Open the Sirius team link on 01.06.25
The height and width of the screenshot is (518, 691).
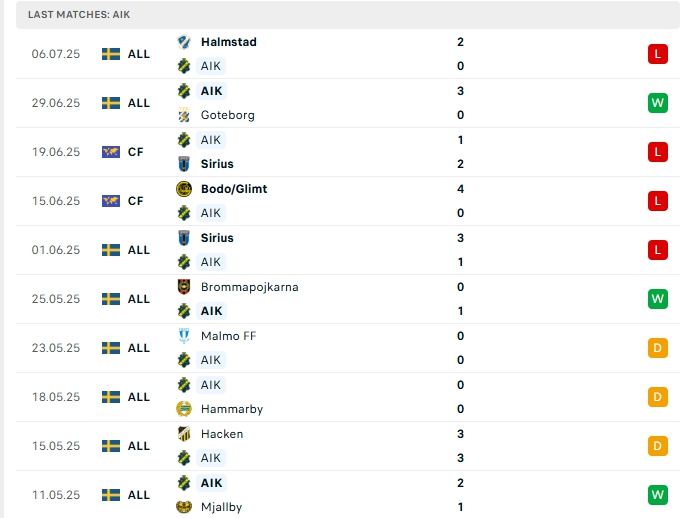click(x=217, y=238)
